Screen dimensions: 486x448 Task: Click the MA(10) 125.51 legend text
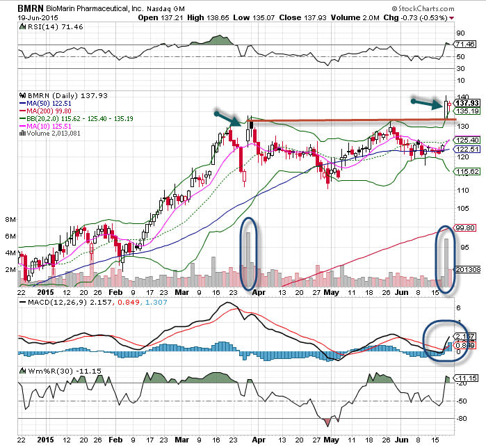pos(49,126)
